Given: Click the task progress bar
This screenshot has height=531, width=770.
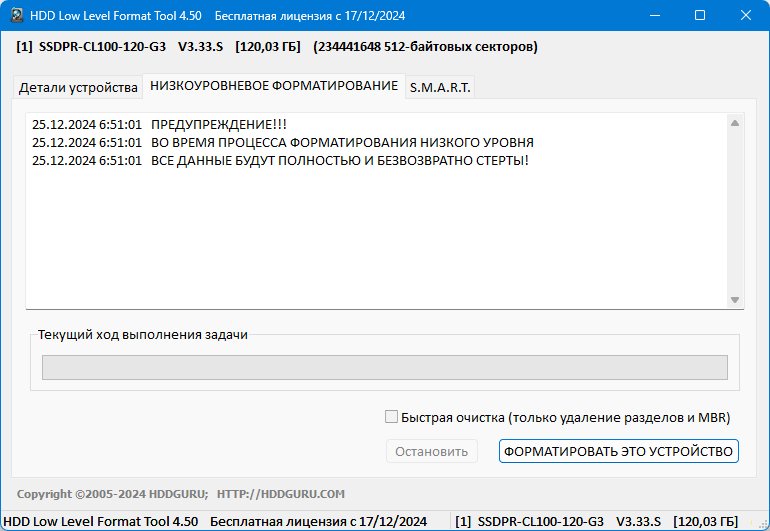Looking at the screenshot, I should (x=385, y=367).
